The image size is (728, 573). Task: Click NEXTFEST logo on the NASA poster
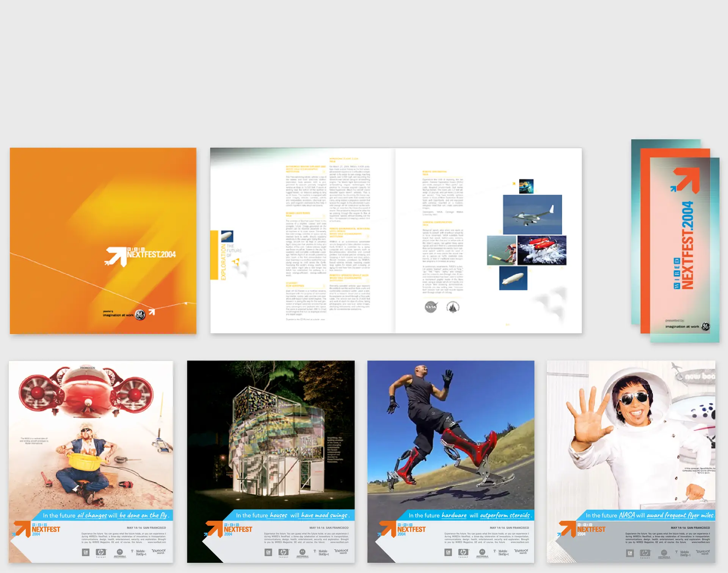coord(582,529)
